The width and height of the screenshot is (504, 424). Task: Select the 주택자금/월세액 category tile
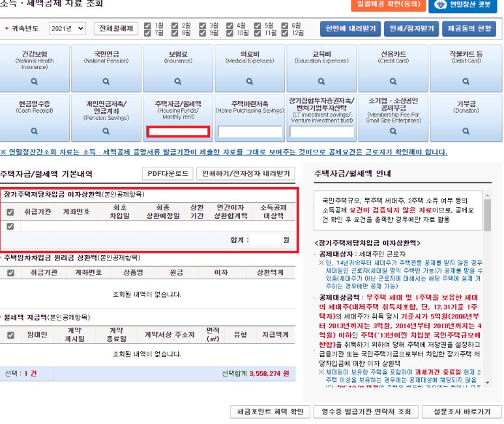click(x=178, y=118)
